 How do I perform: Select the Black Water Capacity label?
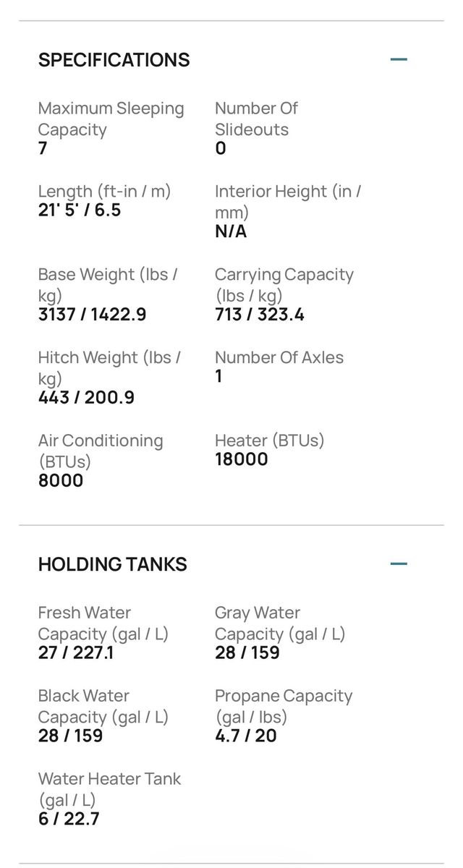coord(103,707)
